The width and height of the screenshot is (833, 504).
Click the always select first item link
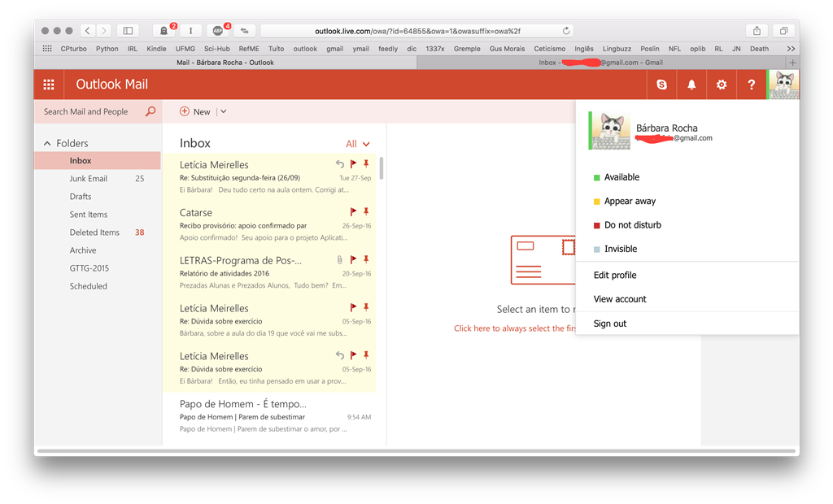(514, 328)
